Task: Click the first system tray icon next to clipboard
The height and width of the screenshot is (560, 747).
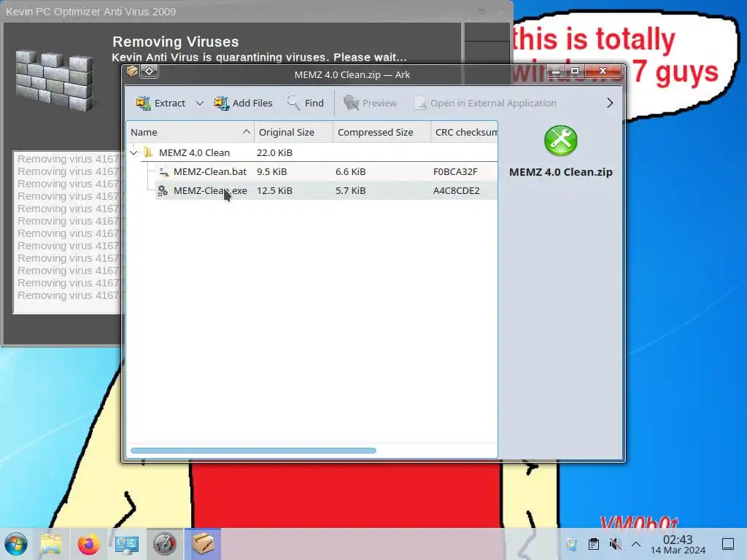Action: point(571,544)
